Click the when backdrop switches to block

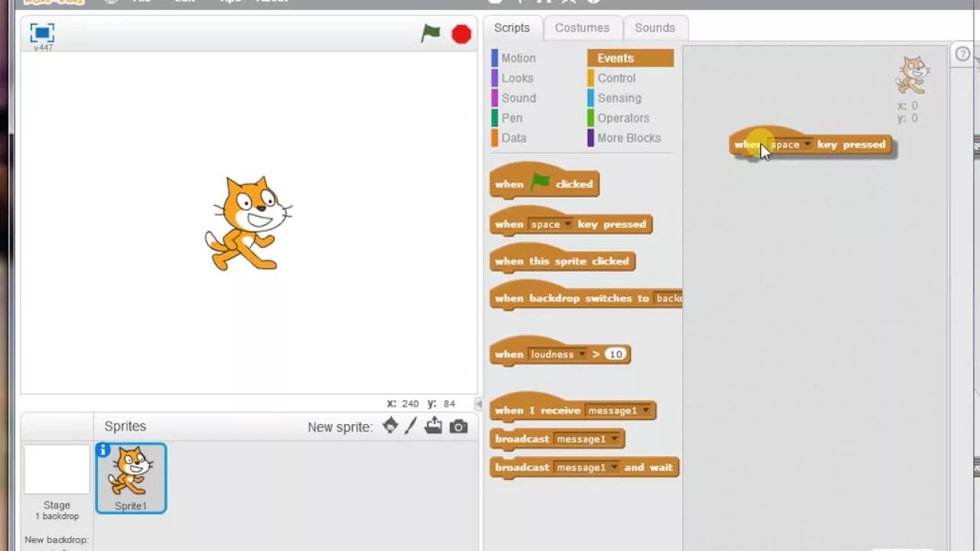pyautogui.click(x=586, y=296)
